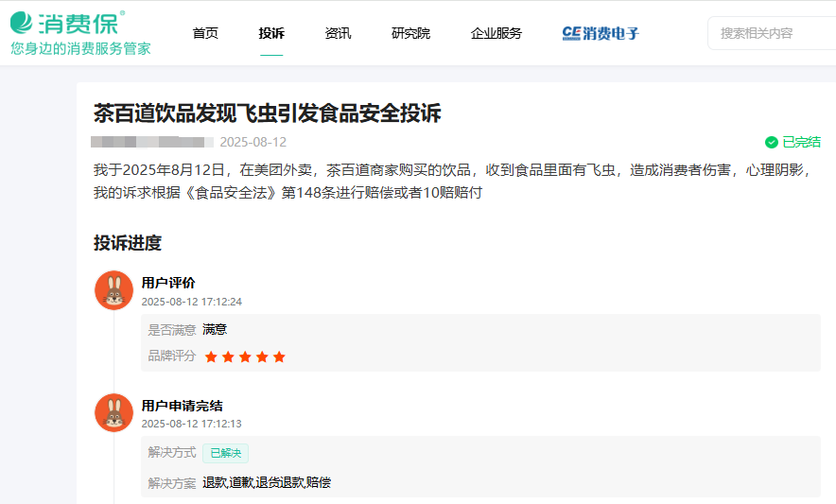Screen dimensions: 836x504
Task: Click the timestamp 2025-08-12 17:12:24
Action: click(191, 302)
